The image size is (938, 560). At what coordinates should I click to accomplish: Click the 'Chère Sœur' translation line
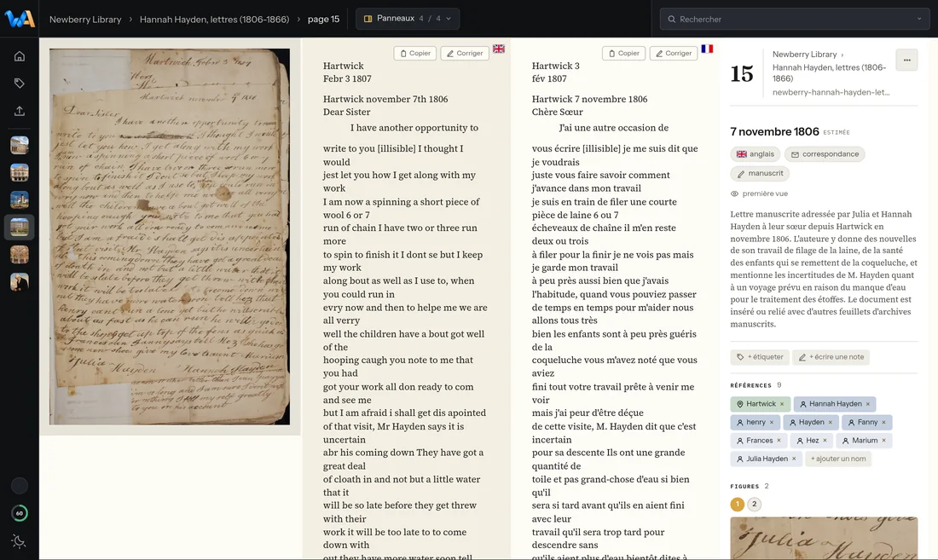click(x=558, y=112)
